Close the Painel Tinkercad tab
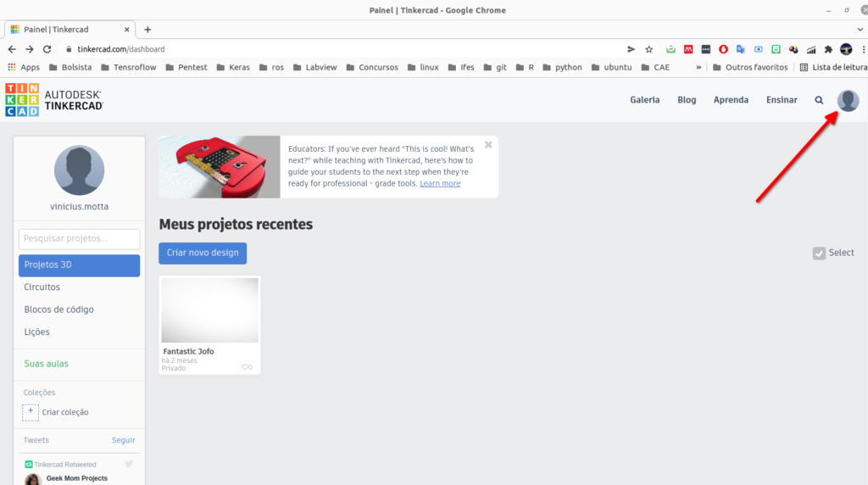 coord(127,30)
